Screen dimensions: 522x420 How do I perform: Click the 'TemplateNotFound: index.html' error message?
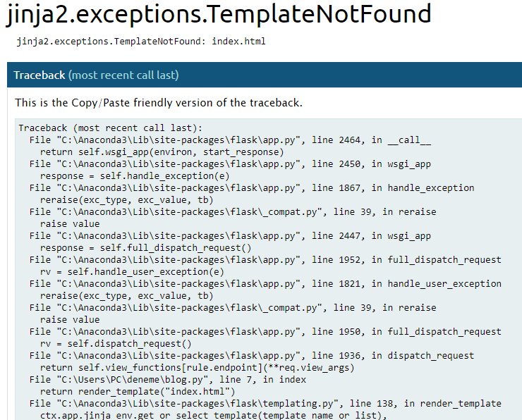pos(141,42)
